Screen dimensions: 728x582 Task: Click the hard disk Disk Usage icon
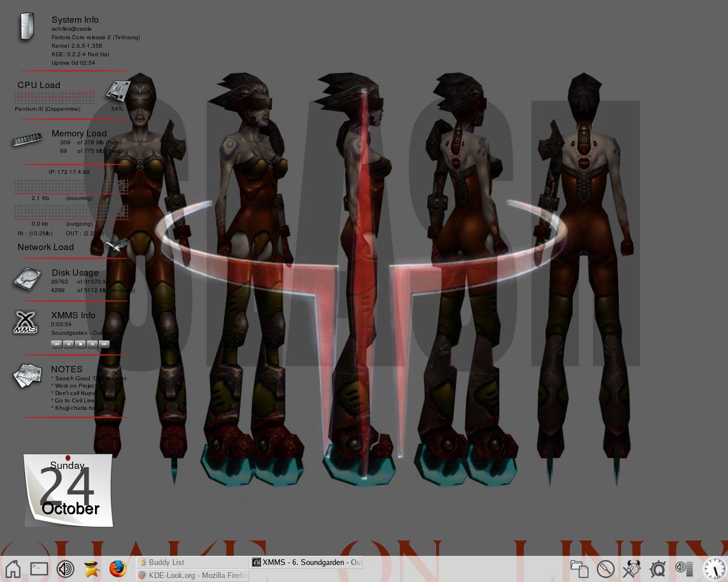pyautogui.click(x=27, y=279)
